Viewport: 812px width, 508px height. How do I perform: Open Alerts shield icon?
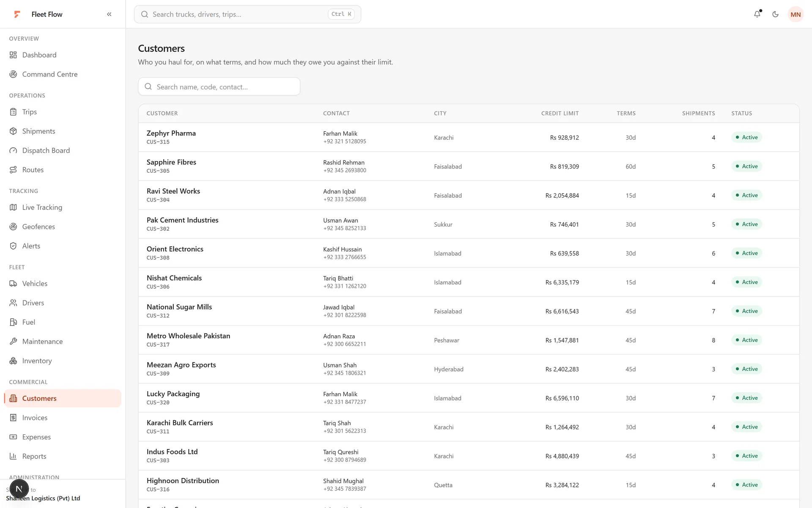tap(14, 246)
